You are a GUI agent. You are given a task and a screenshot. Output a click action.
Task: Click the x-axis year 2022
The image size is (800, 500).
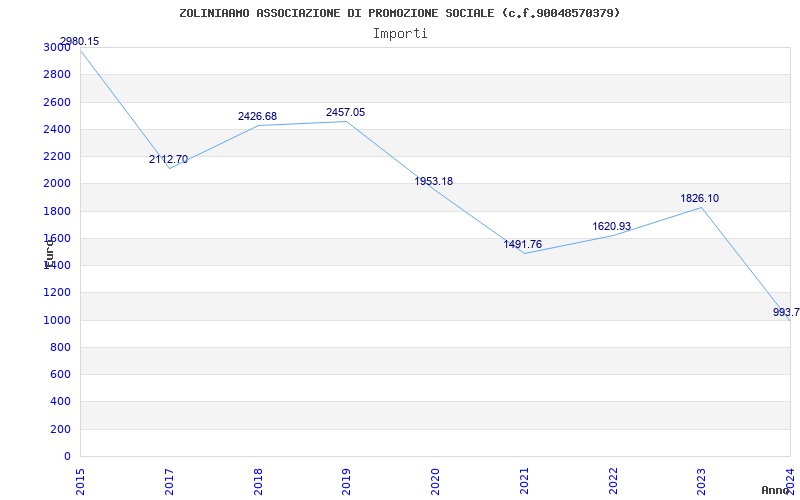613,482
